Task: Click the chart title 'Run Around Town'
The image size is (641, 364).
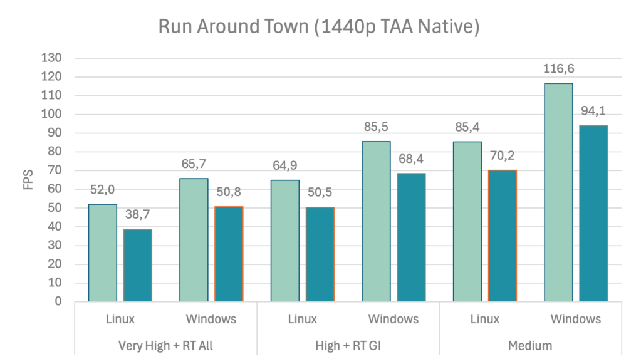Action: point(319,28)
